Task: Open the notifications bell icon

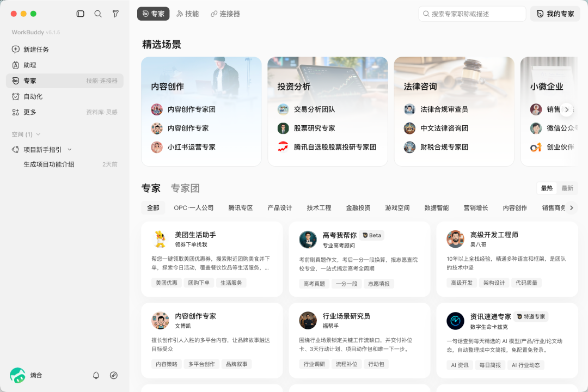Action: (x=96, y=375)
